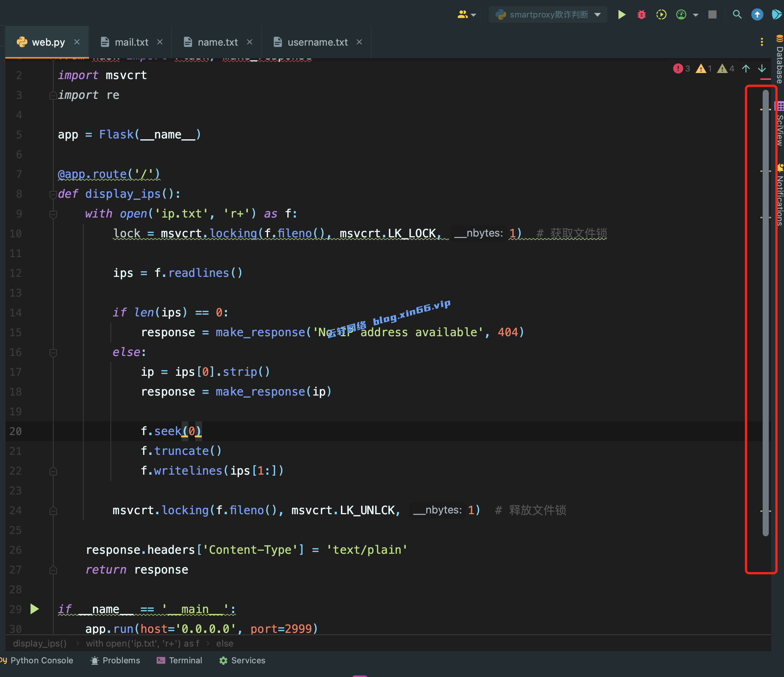
Task: Open the dropdown arrow next to profiler icon
Action: point(696,15)
